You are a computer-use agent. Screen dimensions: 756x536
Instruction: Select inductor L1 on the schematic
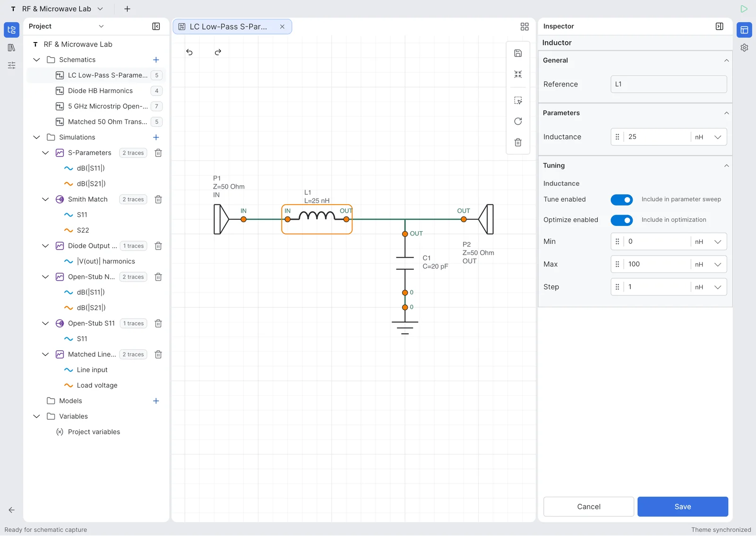[317, 219]
